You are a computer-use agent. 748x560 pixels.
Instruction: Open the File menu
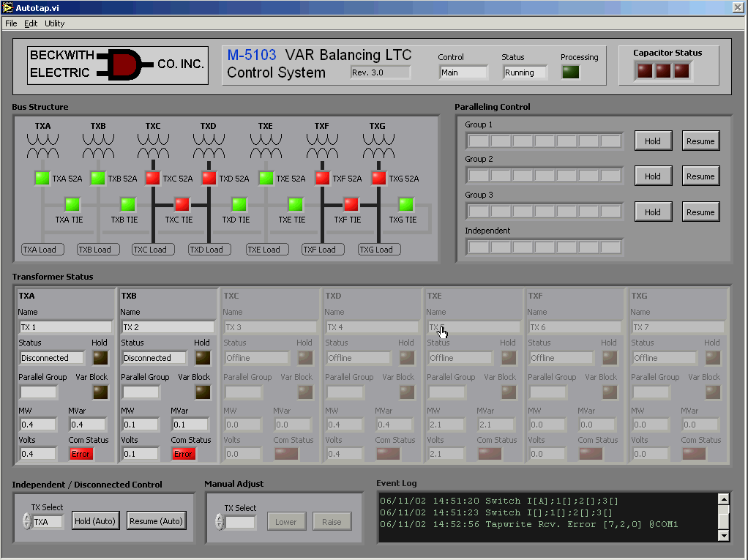(11, 23)
